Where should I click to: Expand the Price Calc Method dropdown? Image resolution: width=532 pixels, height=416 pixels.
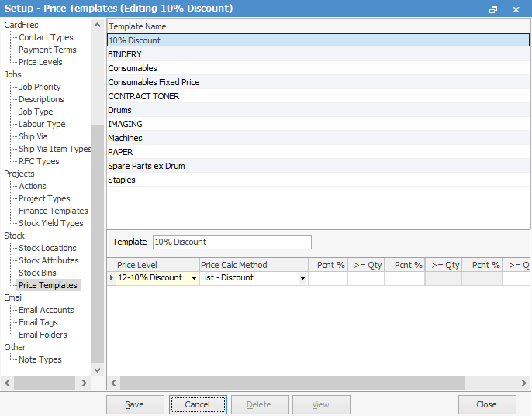coord(302,278)
